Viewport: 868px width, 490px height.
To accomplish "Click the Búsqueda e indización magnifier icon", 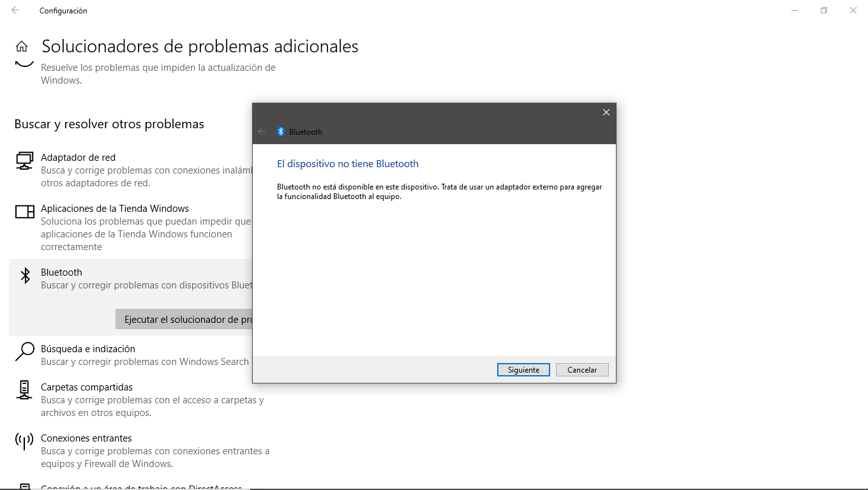I will (x=24, y=352).
